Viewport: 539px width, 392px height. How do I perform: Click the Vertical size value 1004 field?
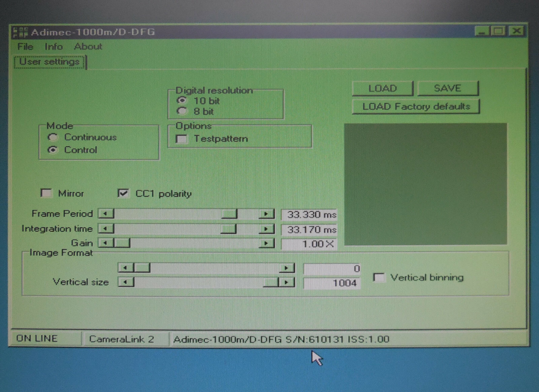pos(332,283)
